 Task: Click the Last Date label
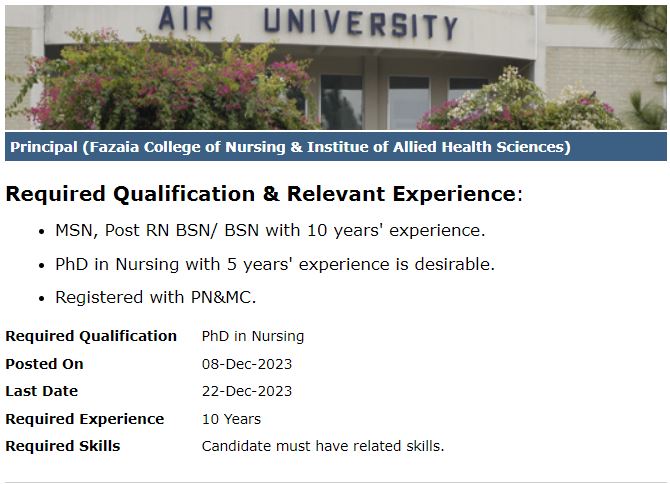[41, 391]
